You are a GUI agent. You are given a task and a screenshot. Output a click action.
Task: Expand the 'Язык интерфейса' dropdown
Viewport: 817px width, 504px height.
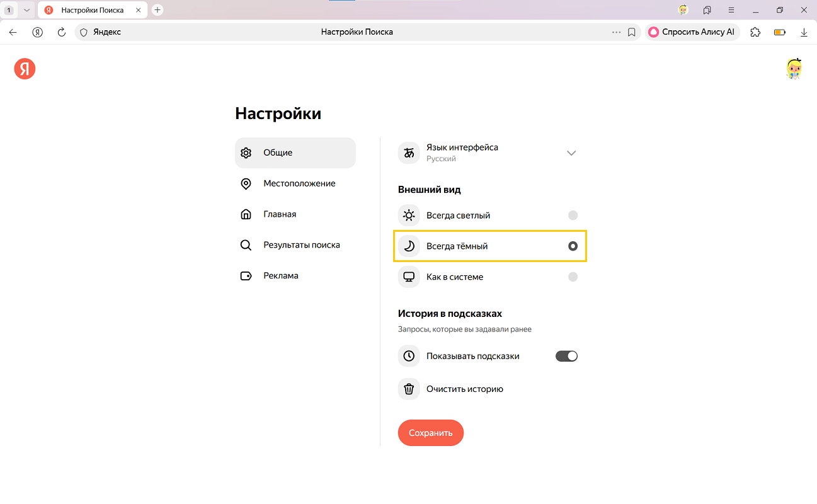pos(571,153)
